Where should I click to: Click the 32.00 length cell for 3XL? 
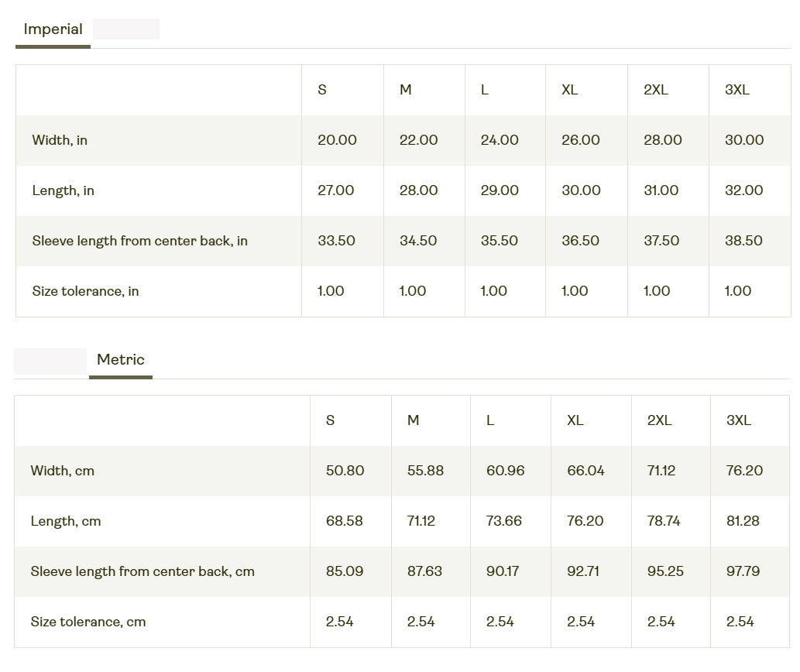tap(743, 190)
